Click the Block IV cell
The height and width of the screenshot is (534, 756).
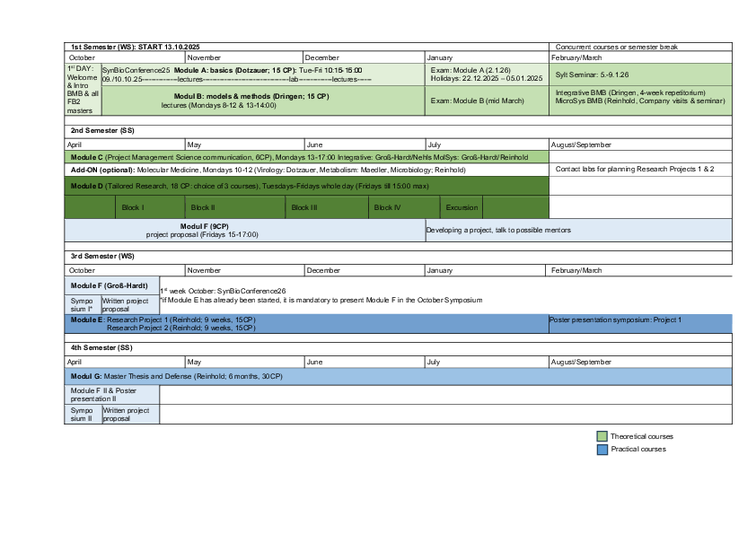point(404,206)
